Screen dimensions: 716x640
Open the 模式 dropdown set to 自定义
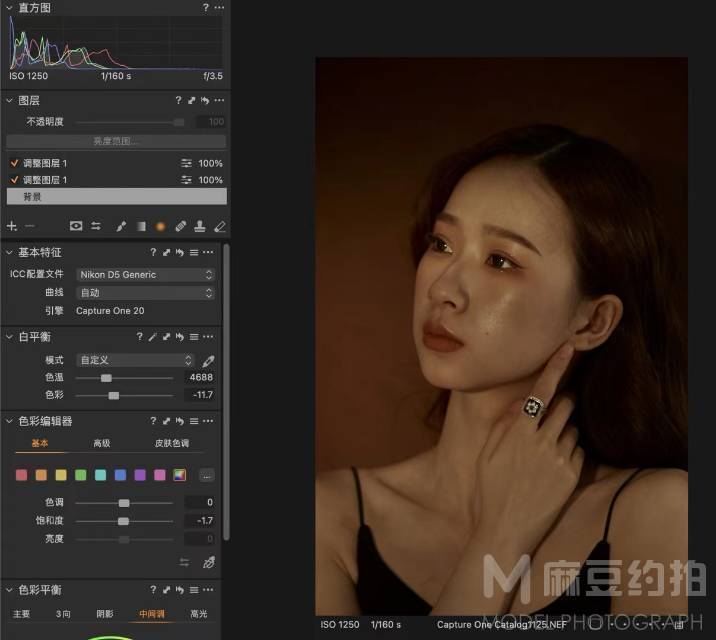click(135, 360)
